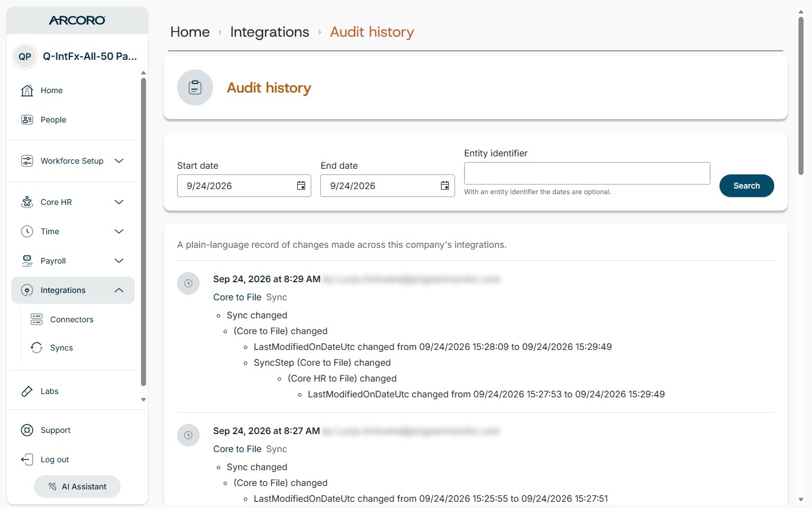Click the Time clock icon
Image resolution: width=812 pixels, height=508 pixels.
coord(27,231)
